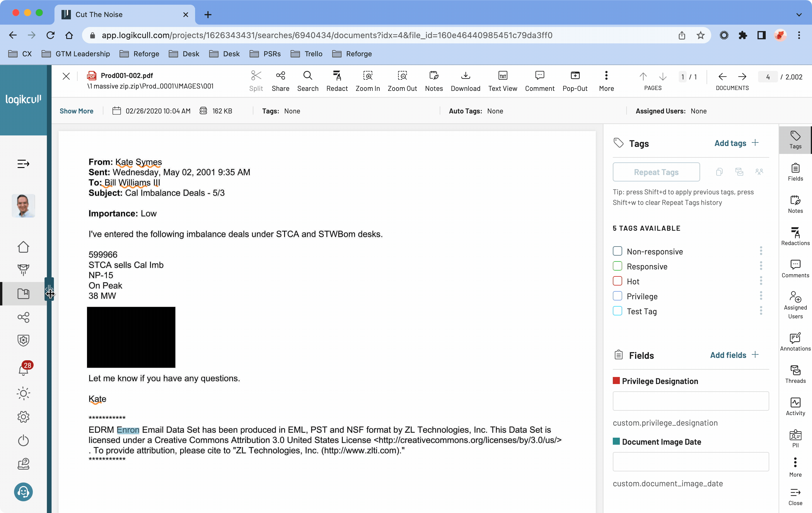
Task: Open options menu for Responsive tag
Action: [761, 266]
